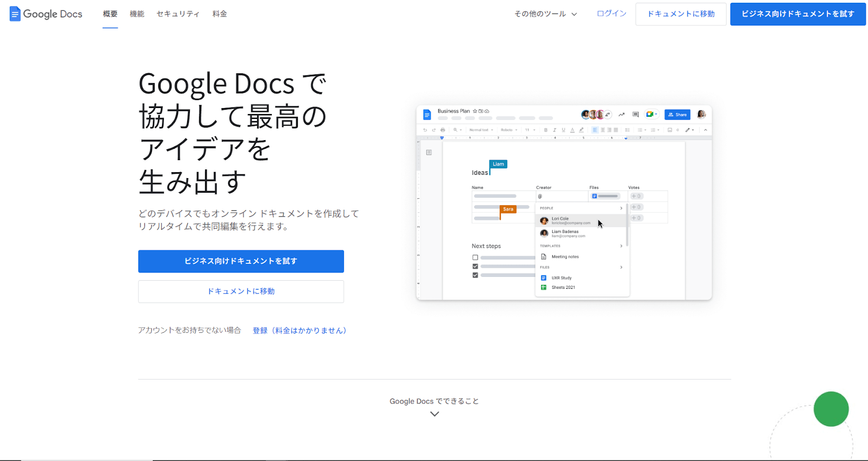The image size is (868, 461).
Task: Click the undo arrow in mock toolbar
Action: [x=425, y=130]
